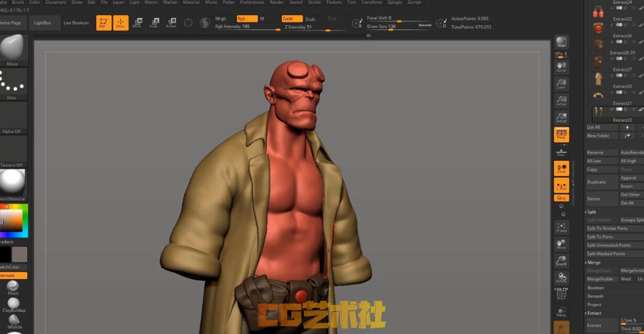The width and height of the screenshot is (644, 334).
Task: Toggle Local transformations button
Action: click(561, 169)
